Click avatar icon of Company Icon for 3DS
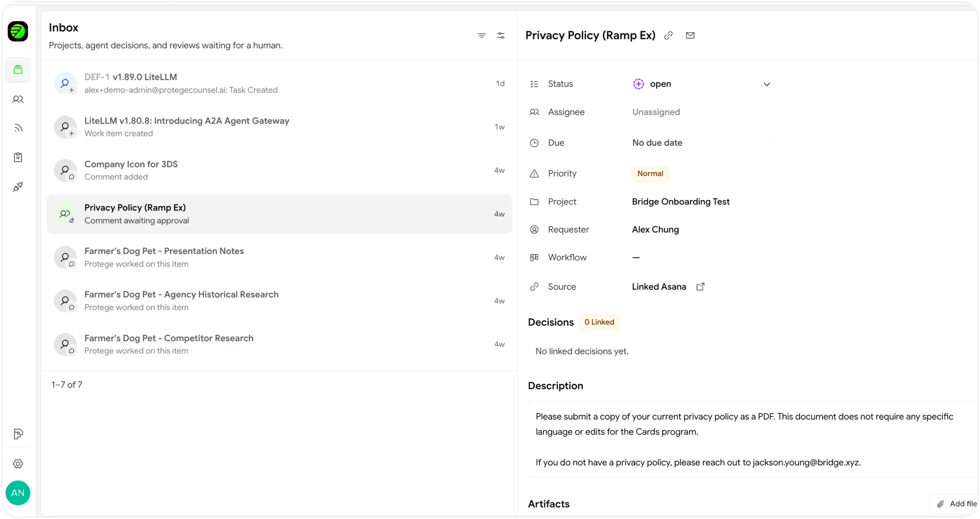The width and height of the screenshot is (980, 519). (x=66, y=170)
